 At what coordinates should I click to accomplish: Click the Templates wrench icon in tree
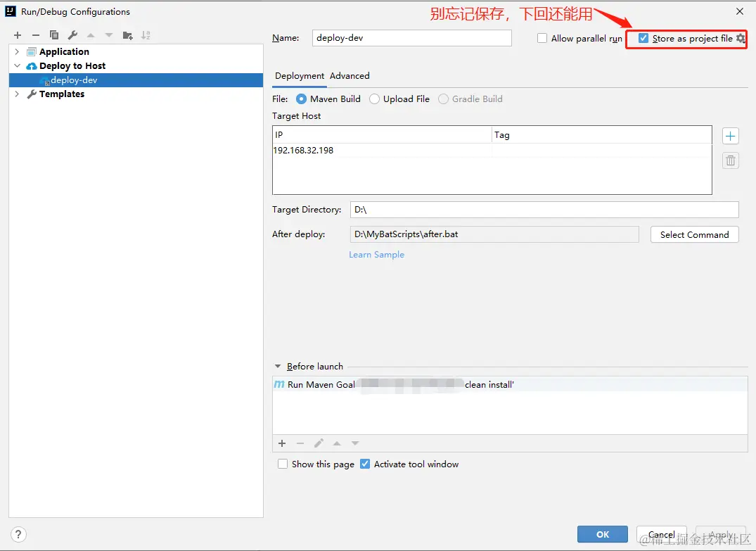32,94
